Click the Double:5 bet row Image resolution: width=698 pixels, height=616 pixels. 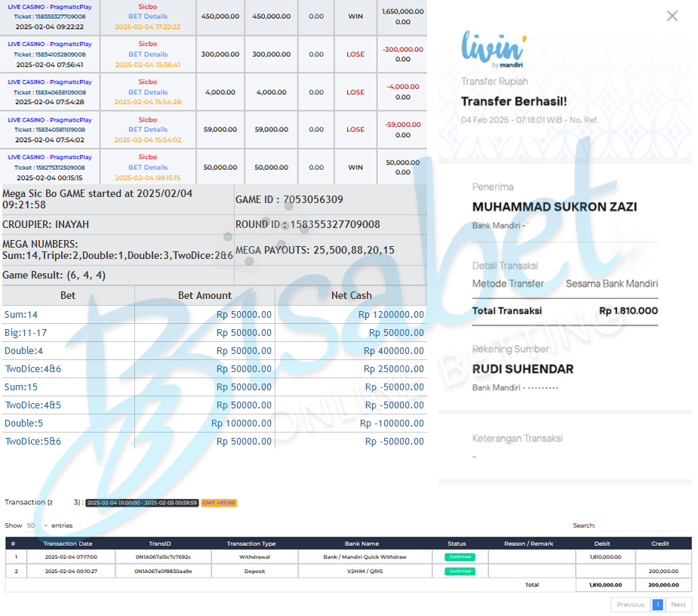(x=214, y=423)
